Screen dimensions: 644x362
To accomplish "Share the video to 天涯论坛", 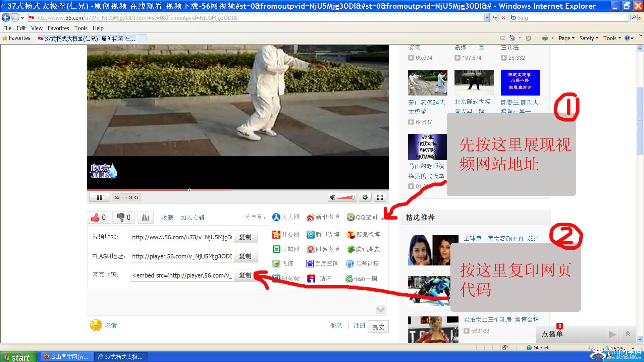I will pyautogui.click(x=362, y=263).
